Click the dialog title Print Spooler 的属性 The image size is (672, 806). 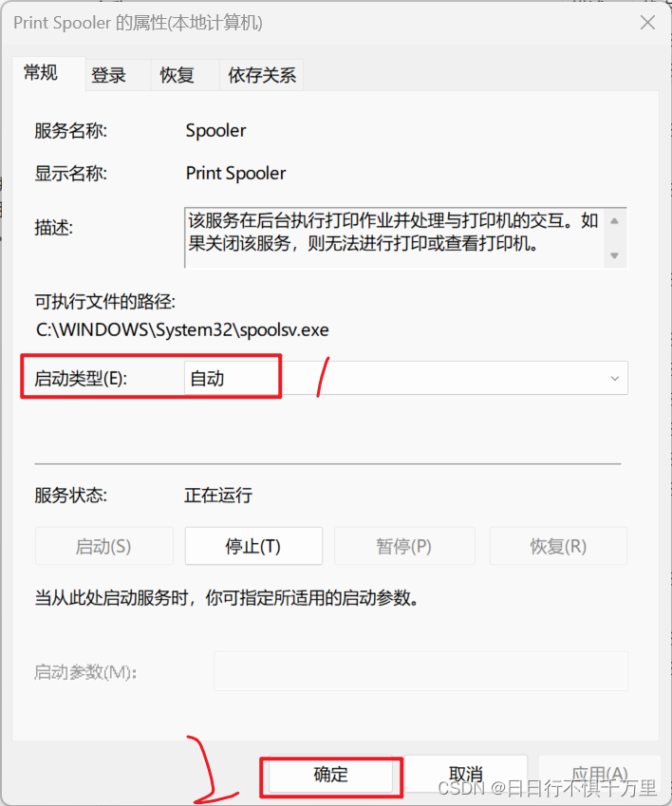pos(138,23)
